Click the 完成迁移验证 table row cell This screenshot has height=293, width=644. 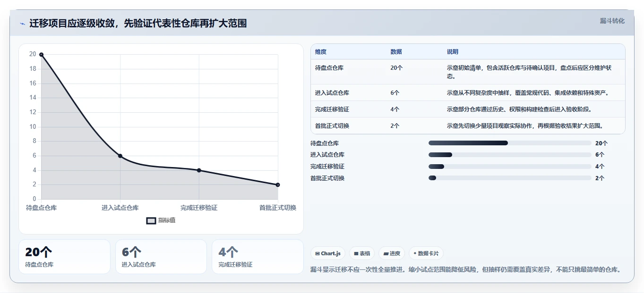tap(332, 109)
